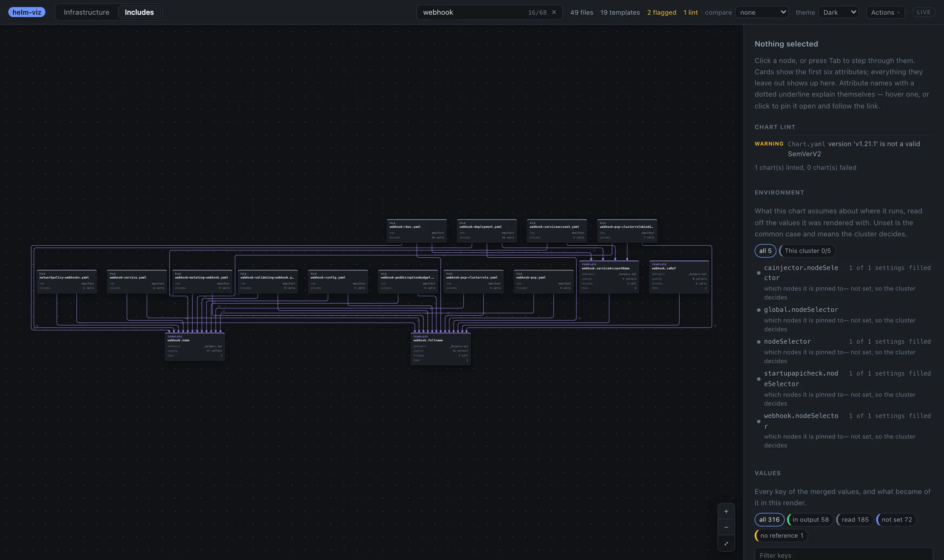
Task: Toggle the 'This cluster 0/5' filter
Action: (x=807, y=251)
